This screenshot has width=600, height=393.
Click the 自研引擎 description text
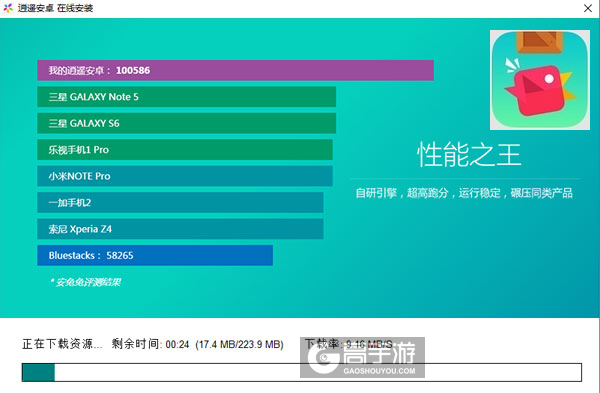(464, 193)
